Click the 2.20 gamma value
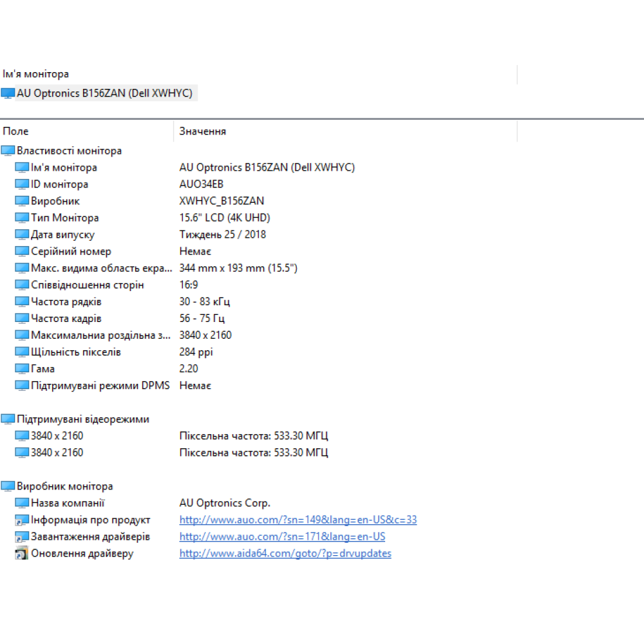The height and width of the screenshot is (644, 644). tap(189, 369)
